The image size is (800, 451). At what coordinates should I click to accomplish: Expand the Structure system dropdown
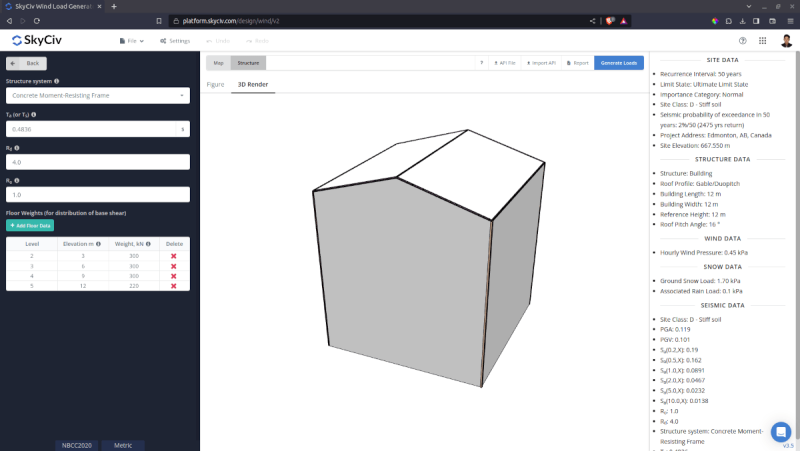click(97, 96)
